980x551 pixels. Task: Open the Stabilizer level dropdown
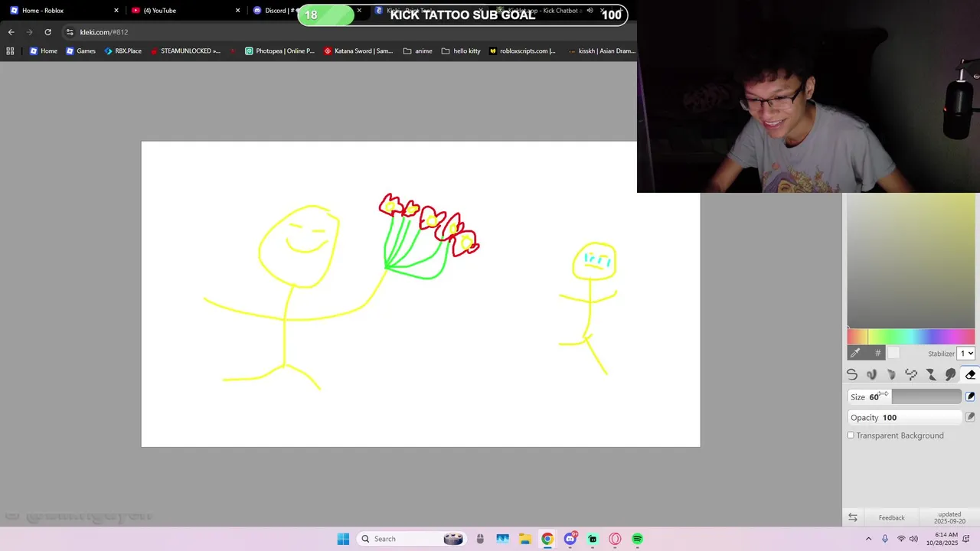[966, 354]
